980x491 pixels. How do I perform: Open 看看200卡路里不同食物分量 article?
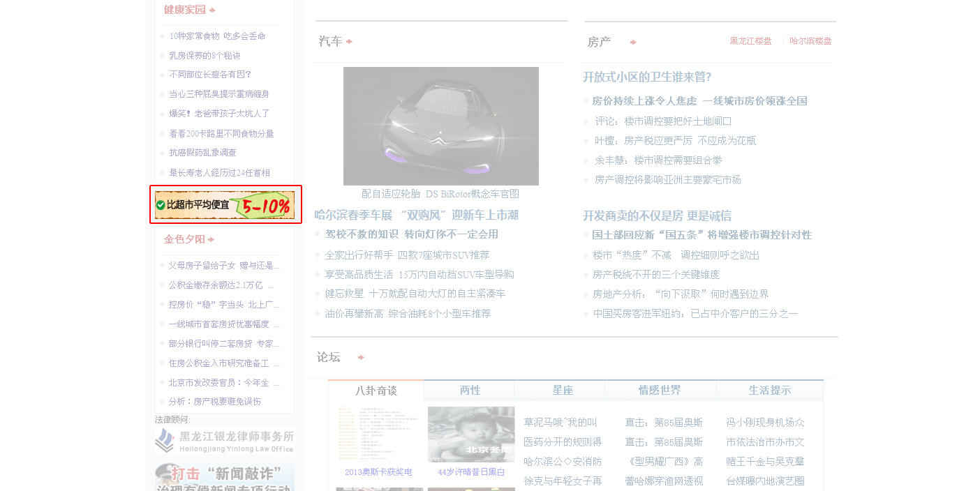[x=221, y=134]
